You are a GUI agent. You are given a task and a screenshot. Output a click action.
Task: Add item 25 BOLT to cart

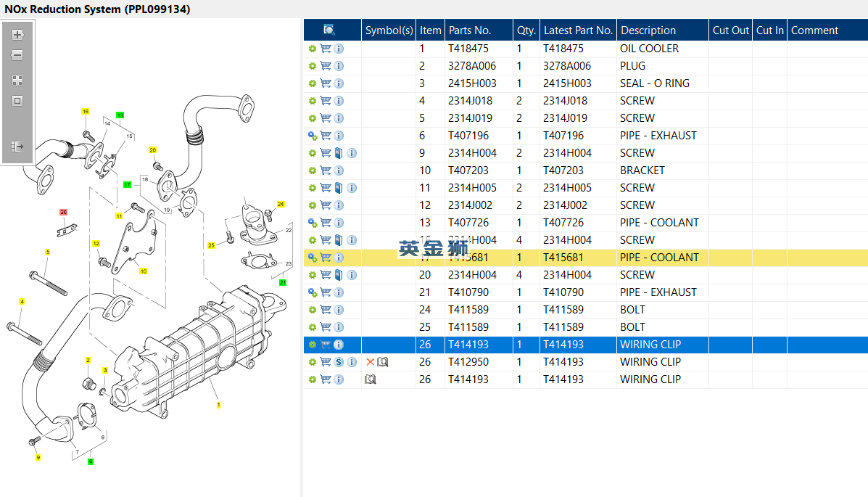[326, 327]
